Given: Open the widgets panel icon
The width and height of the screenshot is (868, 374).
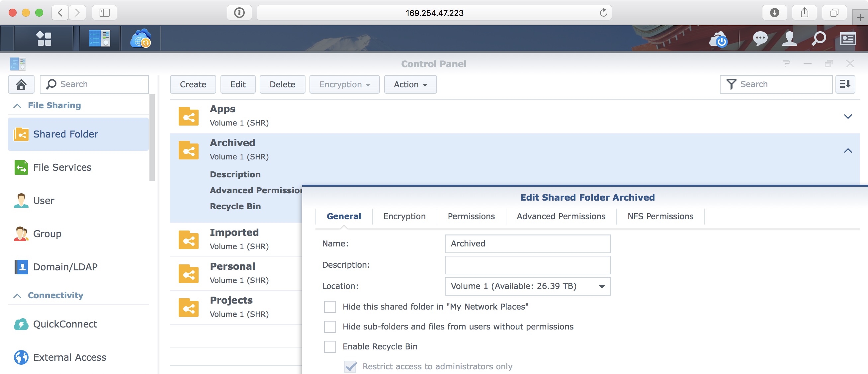Looking at the screenshot, I should coord(847,39).
